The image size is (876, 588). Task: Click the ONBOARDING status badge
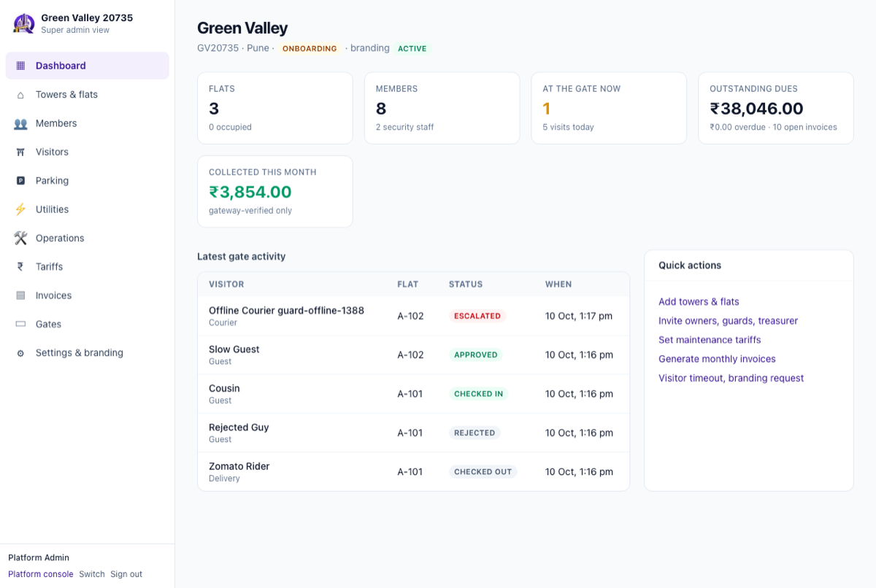click(x=310, y=49)
